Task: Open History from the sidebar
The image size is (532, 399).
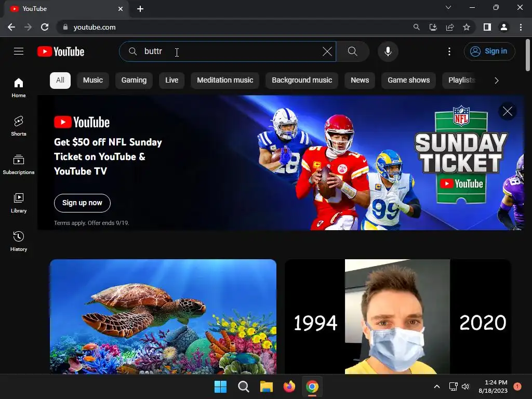Action: 19,241
